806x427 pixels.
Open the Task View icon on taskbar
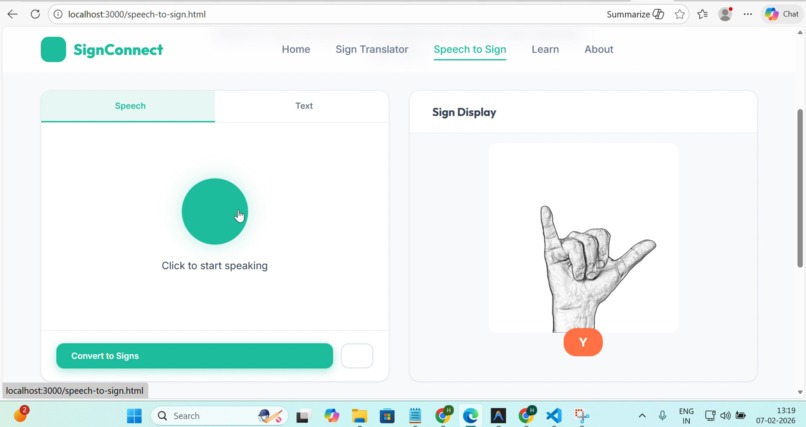[x=303, y=416]
